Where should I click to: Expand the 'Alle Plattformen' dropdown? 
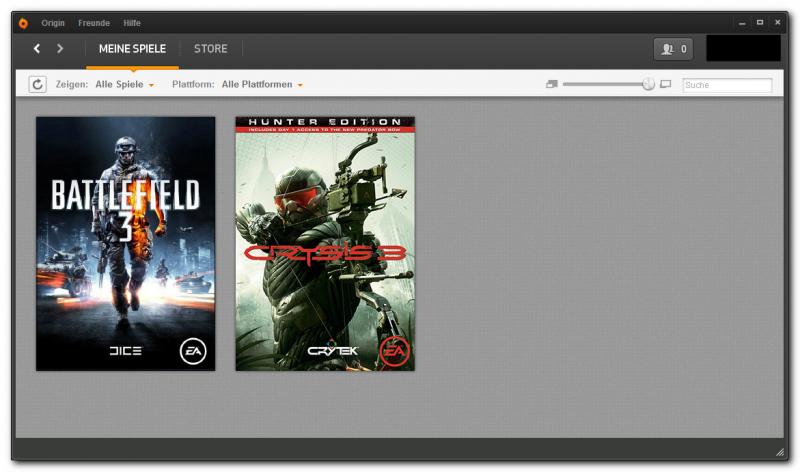point(262,85)
